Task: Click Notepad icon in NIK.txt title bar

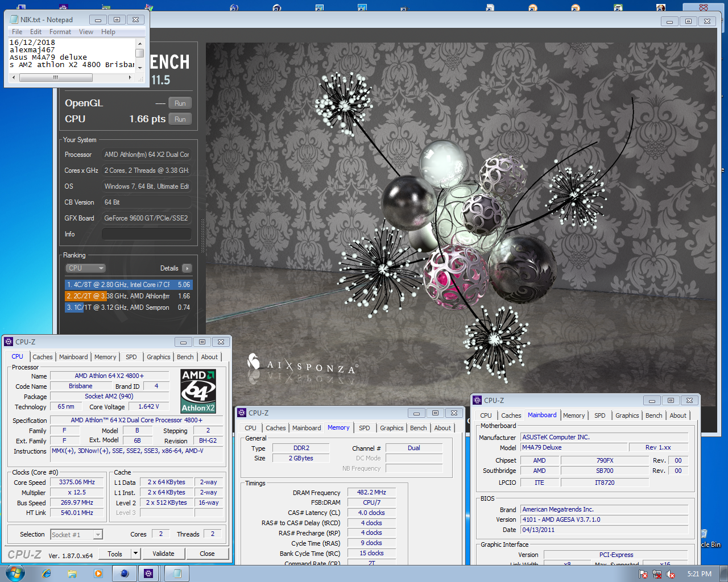Action: click(14, 19)
